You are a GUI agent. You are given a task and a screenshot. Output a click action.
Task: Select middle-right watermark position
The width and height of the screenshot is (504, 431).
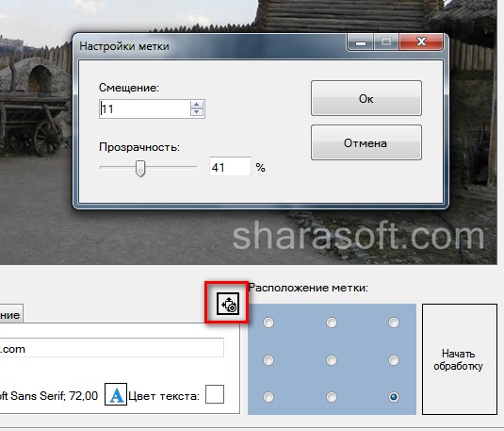(x=394, y=360)
